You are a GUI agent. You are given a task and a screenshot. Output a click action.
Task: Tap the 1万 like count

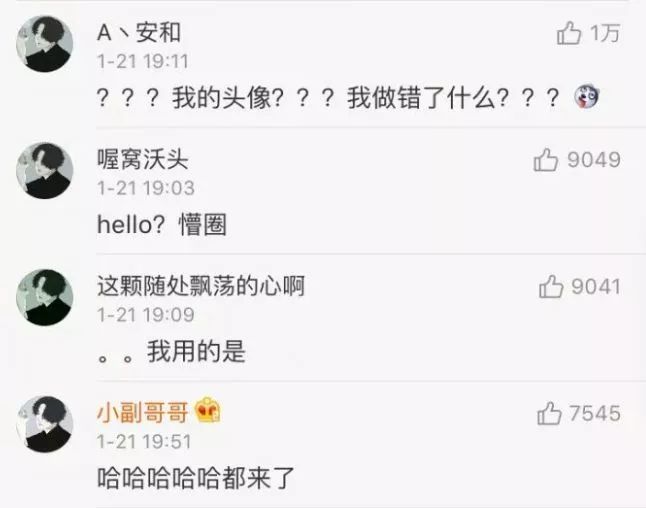click(x=605, y=33)
